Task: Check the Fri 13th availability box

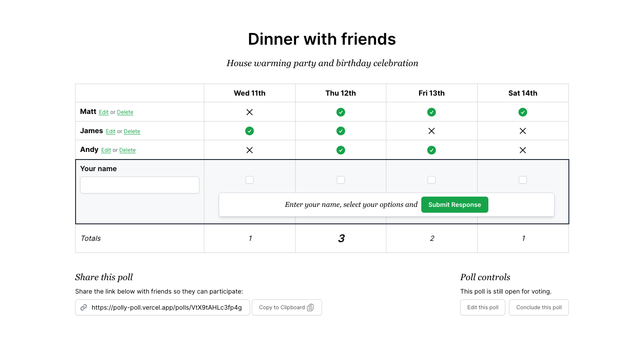Action: pos(432,180)
